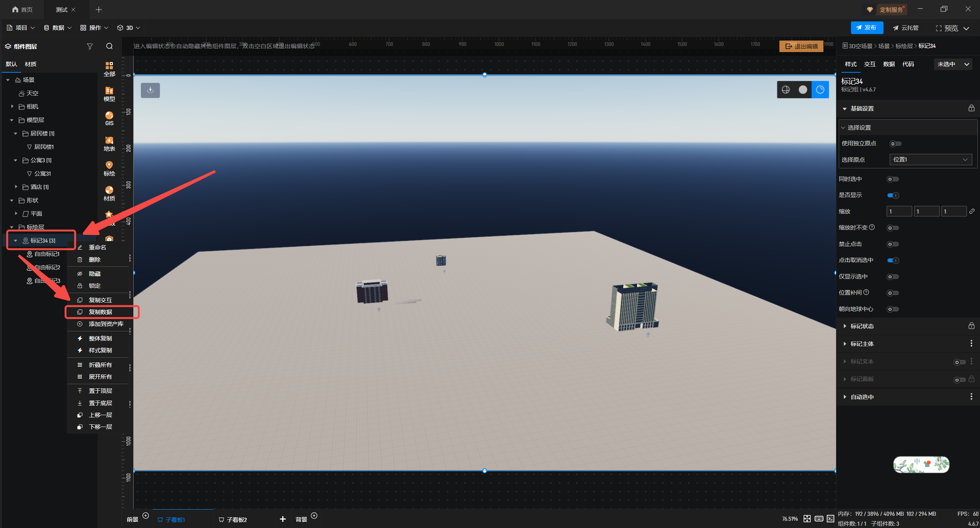Viewport: 980px width, 528px height.
Task: Open the 标绘 component category
Action: point(109,168)
